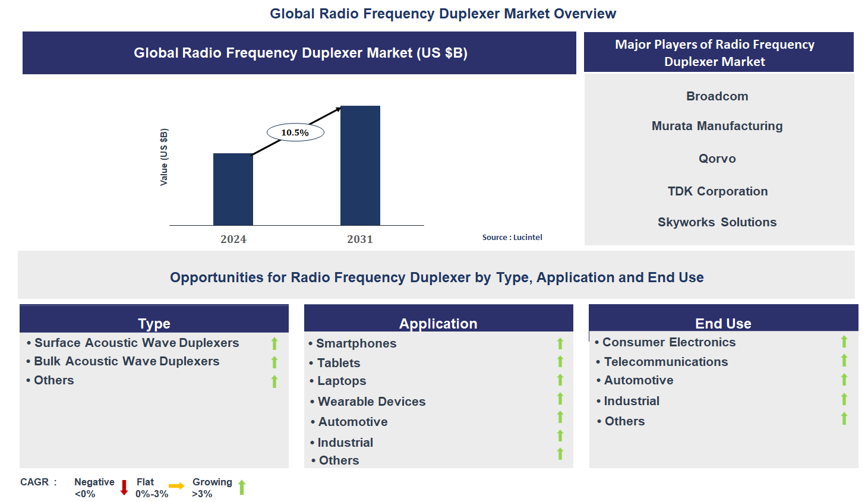Click the 10.5% growth rate oval label
The height and width of the screenshot is (502, 868).
click(x=295, y=132)
